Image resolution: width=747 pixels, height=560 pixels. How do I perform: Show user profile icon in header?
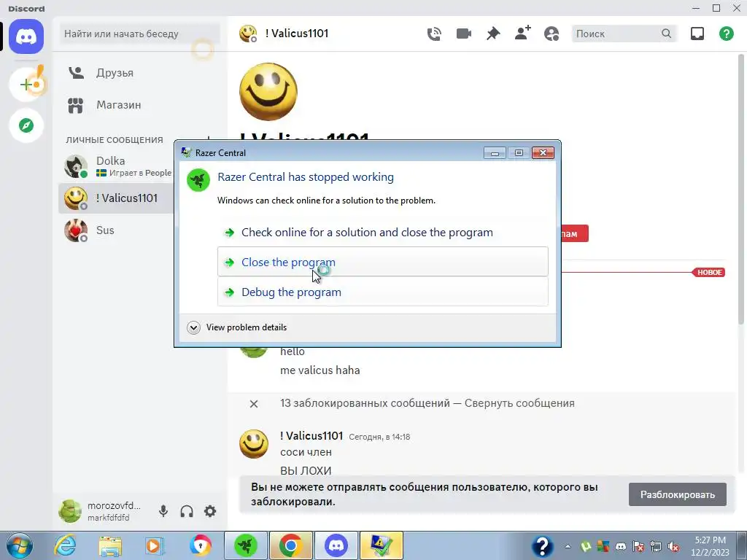click(x=551, y=34)
